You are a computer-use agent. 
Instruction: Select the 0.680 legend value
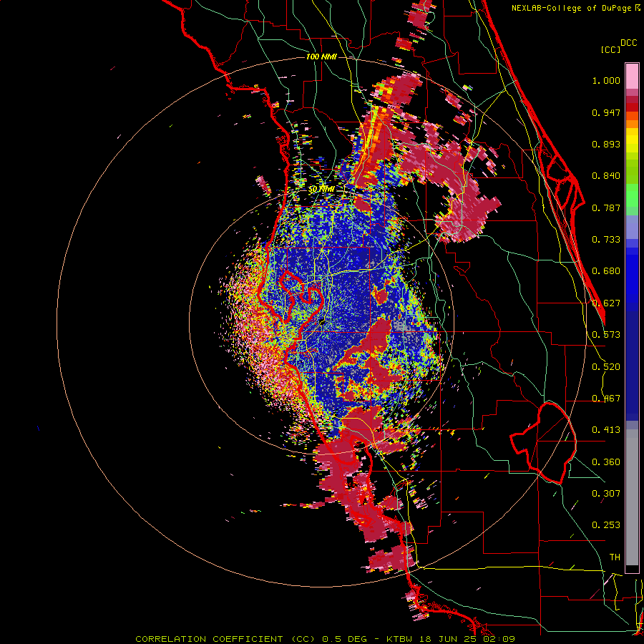(x=606, y=271)
